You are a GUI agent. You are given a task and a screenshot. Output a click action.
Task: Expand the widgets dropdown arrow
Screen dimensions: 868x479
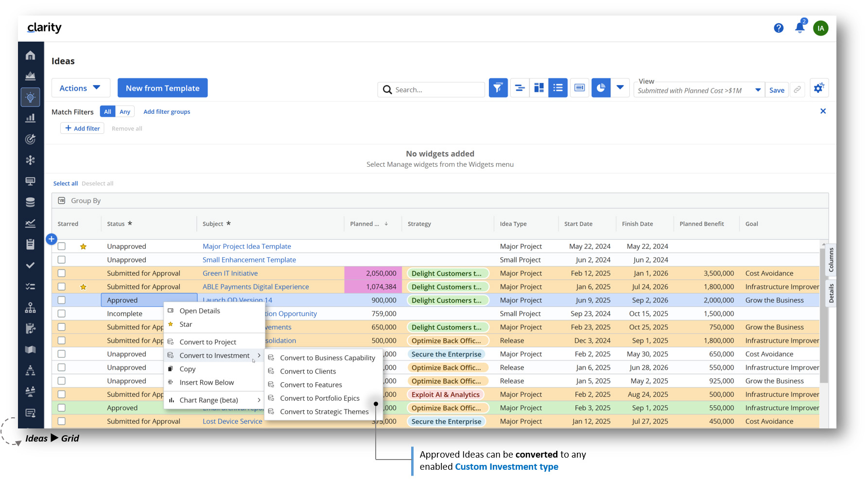click(x=620, y=88)
